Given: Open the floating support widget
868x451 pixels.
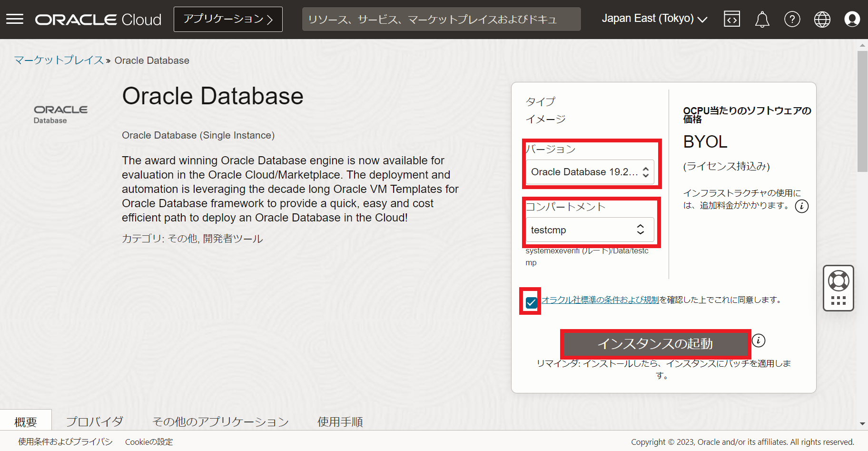Looking at the screenshot, I should [x=838, y=288].
